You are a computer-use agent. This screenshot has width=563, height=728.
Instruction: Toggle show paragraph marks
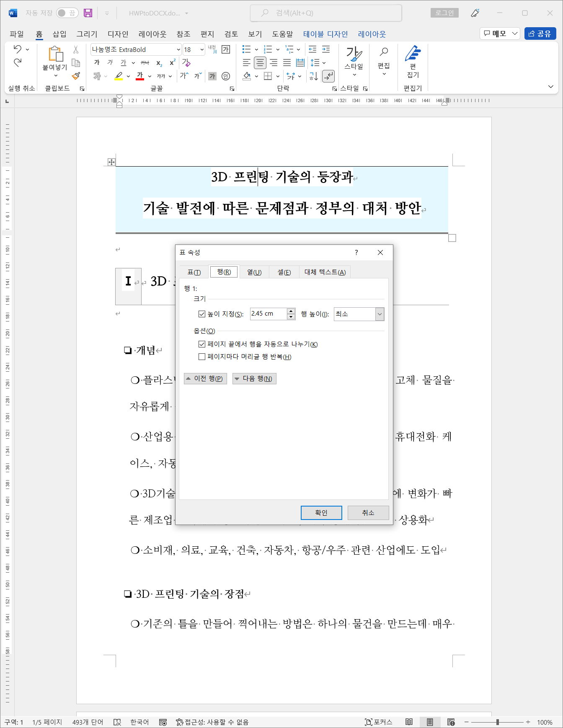(328, 76)
